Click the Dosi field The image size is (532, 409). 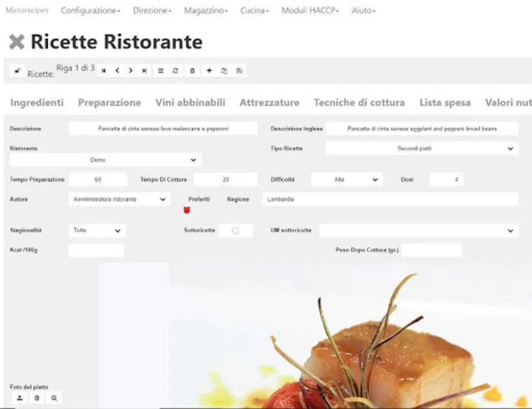446,180
